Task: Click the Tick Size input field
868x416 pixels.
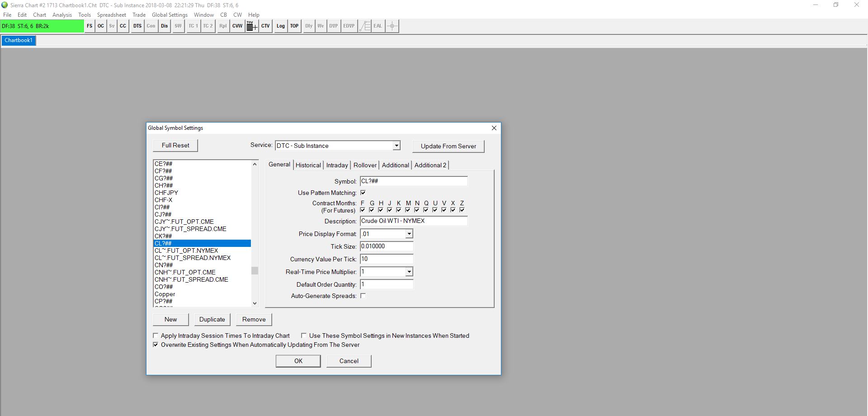Action: click(387, 246)
